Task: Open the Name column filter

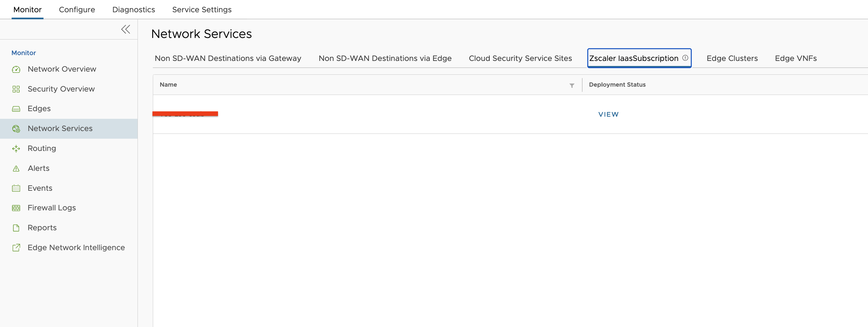Action: point(572,85)
